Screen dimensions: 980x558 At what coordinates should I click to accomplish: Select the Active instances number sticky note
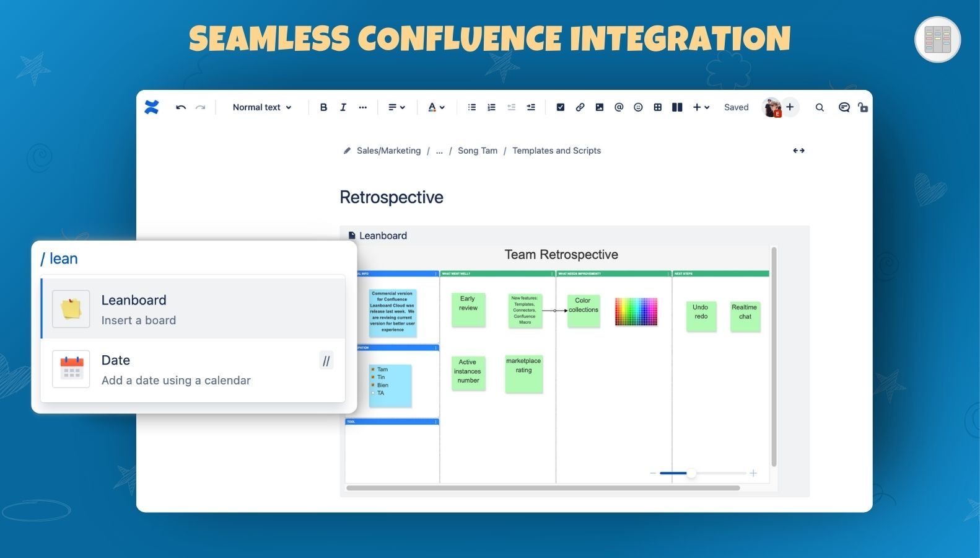(x=468, y=373)
